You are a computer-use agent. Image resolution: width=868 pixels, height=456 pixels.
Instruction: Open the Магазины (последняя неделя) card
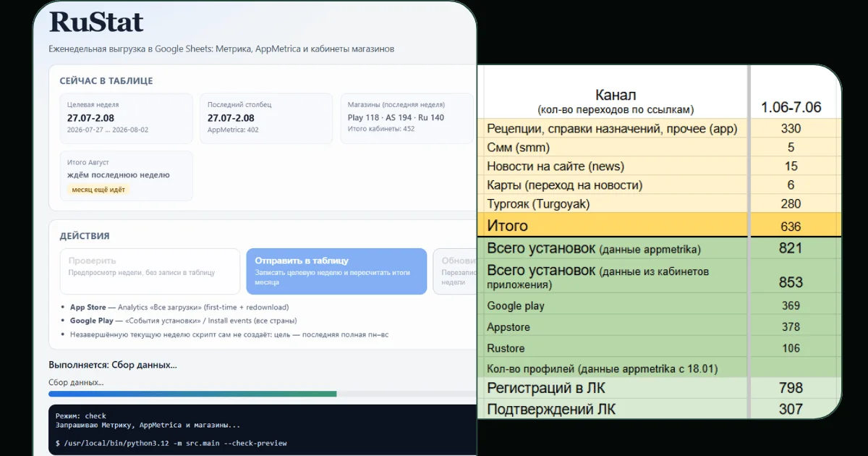pyautogui.click(x=407, y=118)
